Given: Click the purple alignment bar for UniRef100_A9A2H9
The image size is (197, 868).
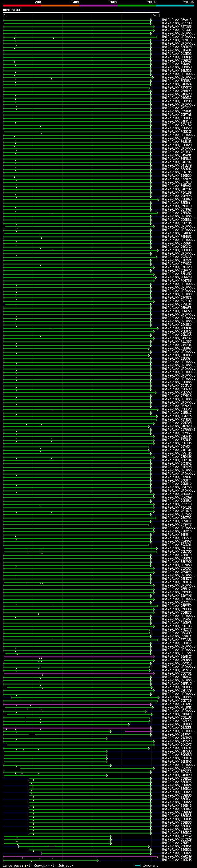Looking at the screenshot, I should click(x=81, y=857).
